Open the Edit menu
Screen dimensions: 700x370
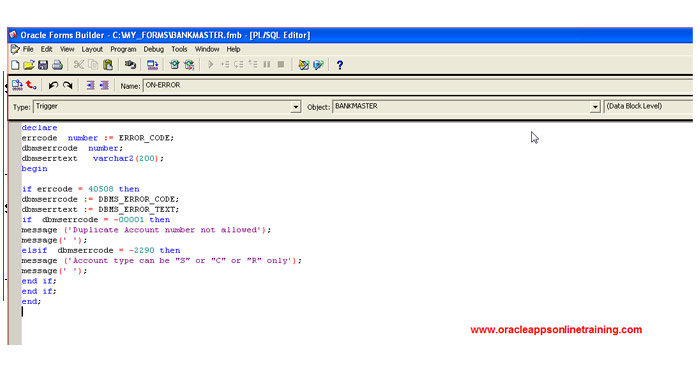point(46,49)
